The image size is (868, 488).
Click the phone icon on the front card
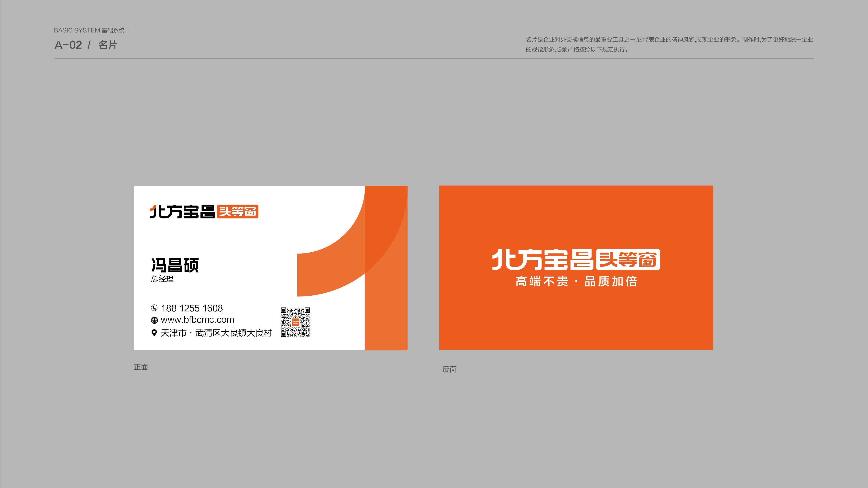tap(155, 307)
